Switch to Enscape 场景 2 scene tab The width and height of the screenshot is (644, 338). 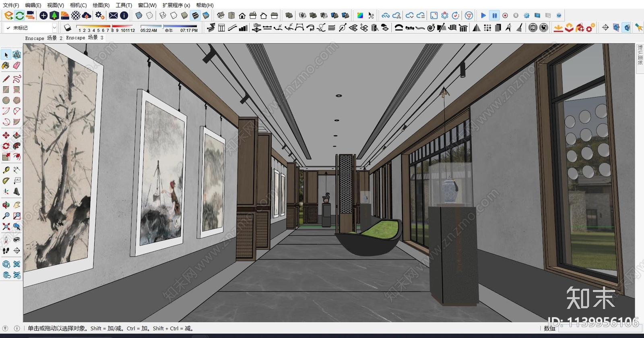44,38
